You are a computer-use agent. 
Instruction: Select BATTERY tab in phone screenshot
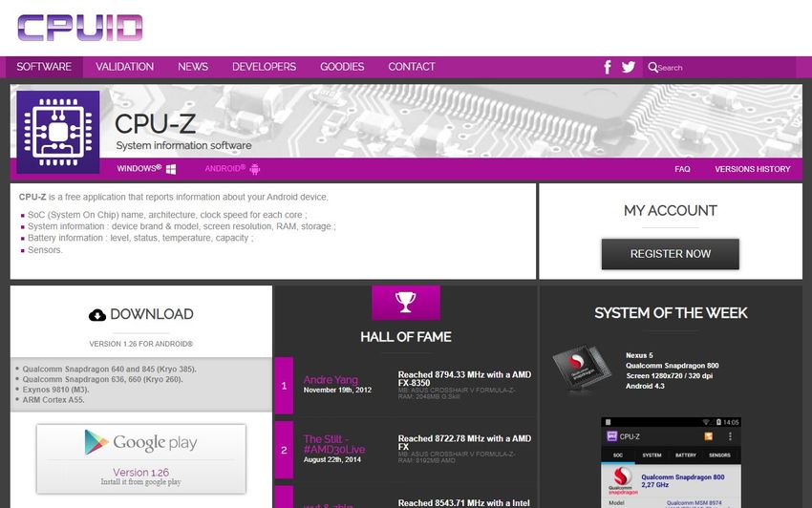pos(686,455)
